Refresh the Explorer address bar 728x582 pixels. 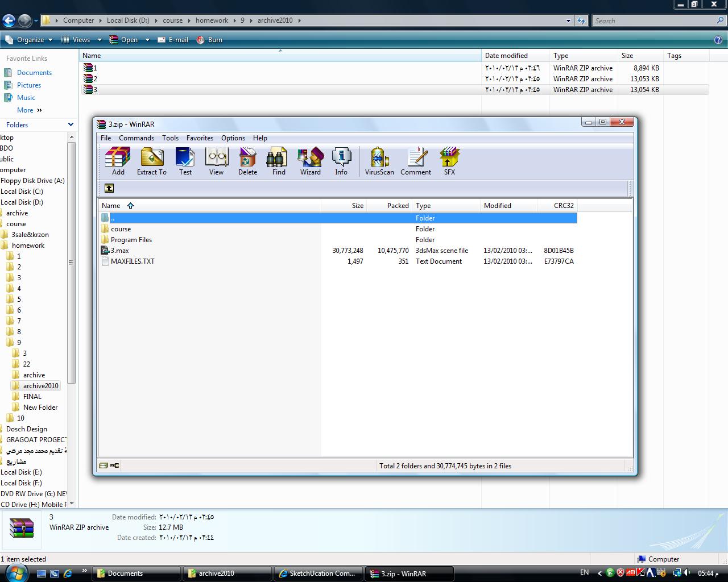pos(581,20)
